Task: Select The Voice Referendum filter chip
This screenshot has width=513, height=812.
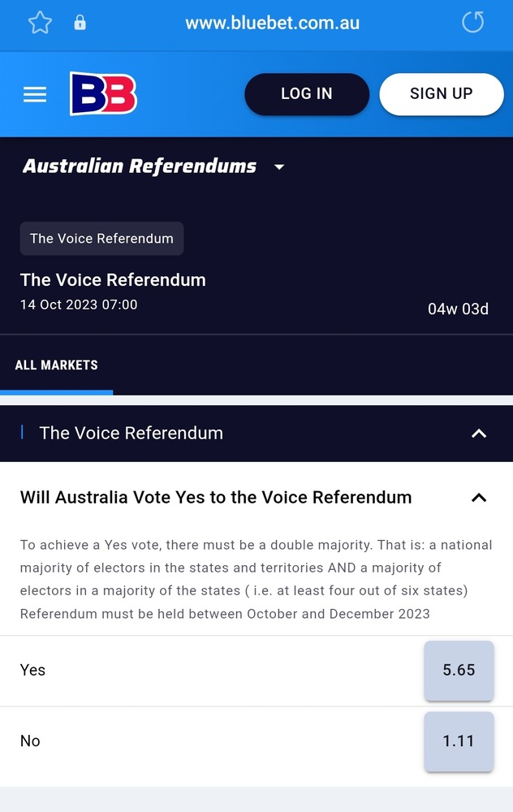Action: point(101,239)
